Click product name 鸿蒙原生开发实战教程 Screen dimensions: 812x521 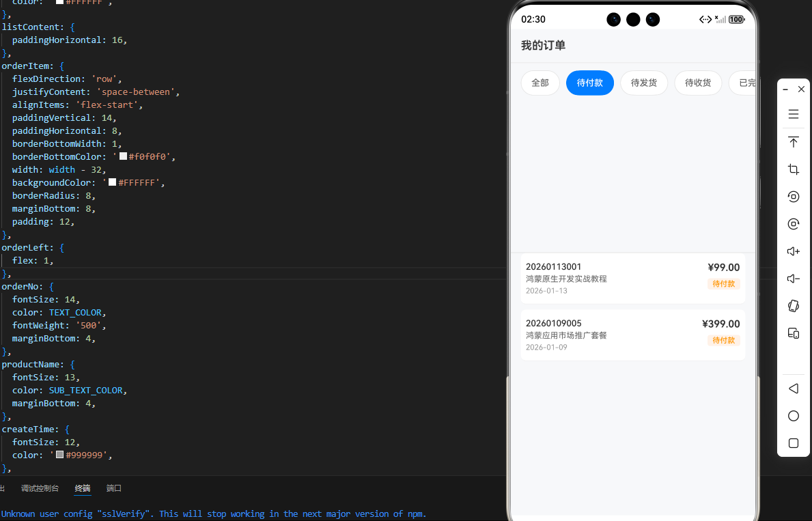pos(566,279)
